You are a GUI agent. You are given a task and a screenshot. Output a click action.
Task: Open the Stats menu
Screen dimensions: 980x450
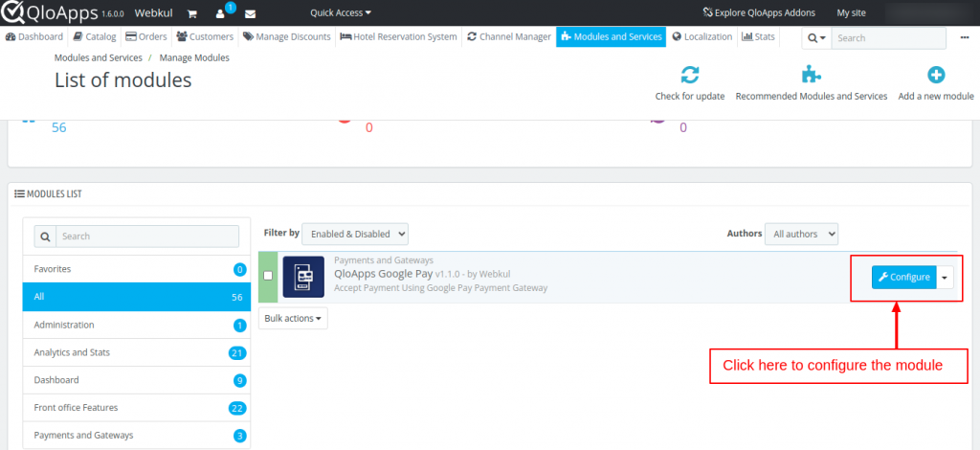pos(758,37)
